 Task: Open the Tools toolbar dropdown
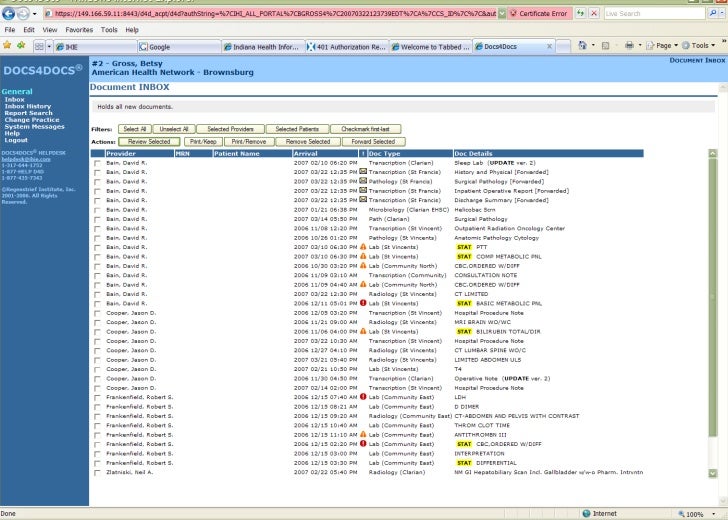699,46
